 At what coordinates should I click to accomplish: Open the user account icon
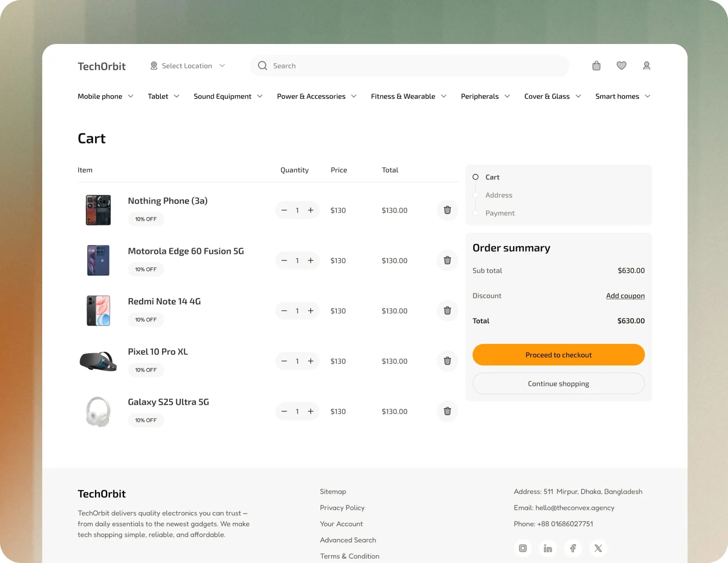[646, 66]
